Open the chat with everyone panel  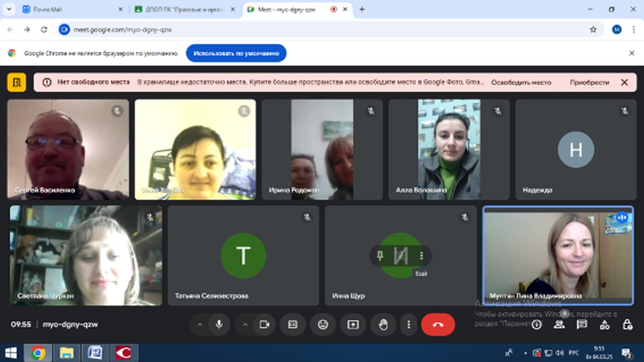(582, 325)
